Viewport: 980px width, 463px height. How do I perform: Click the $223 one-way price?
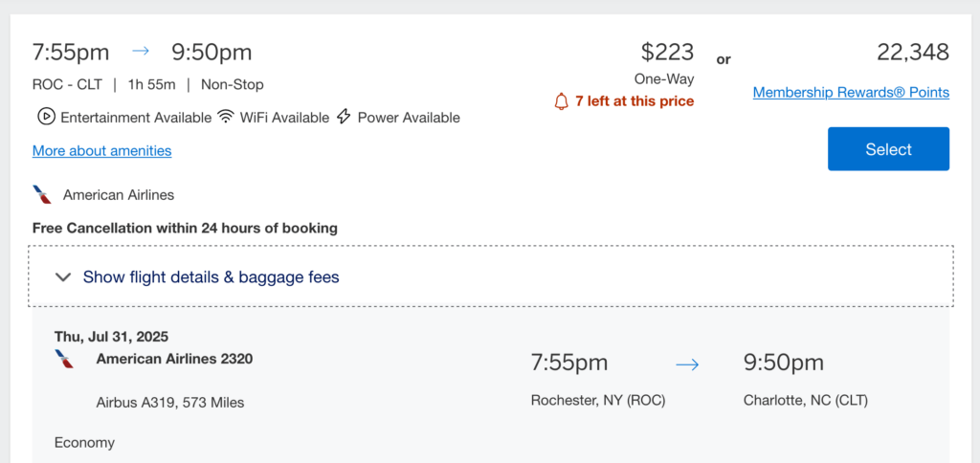pyautogui.click(x=667, y=52)
